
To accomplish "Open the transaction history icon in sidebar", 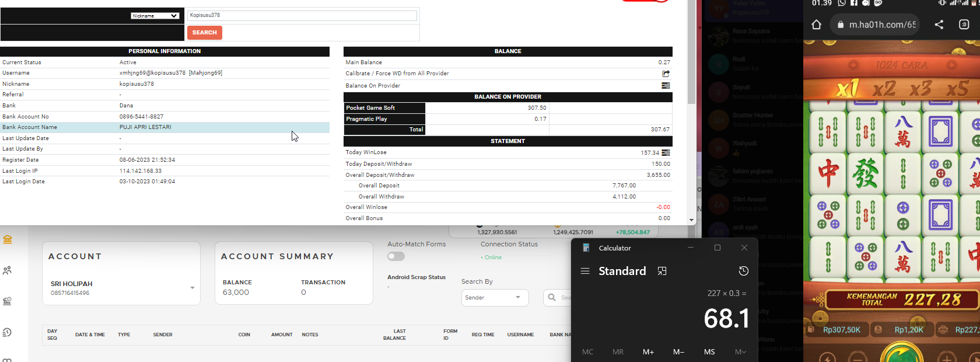I will [7, 332].
